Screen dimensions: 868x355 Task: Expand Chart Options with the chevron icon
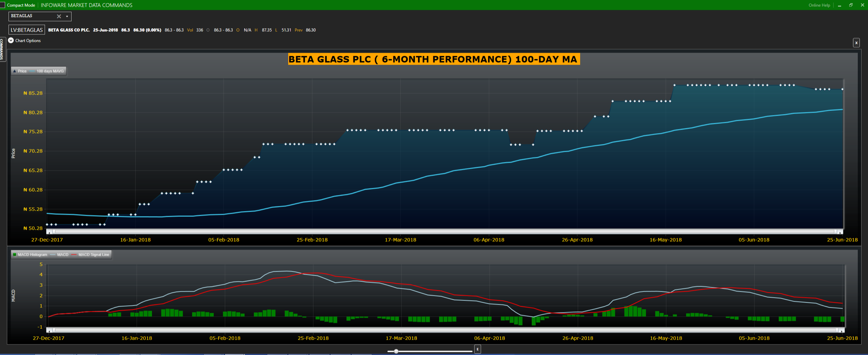point(11,40)
